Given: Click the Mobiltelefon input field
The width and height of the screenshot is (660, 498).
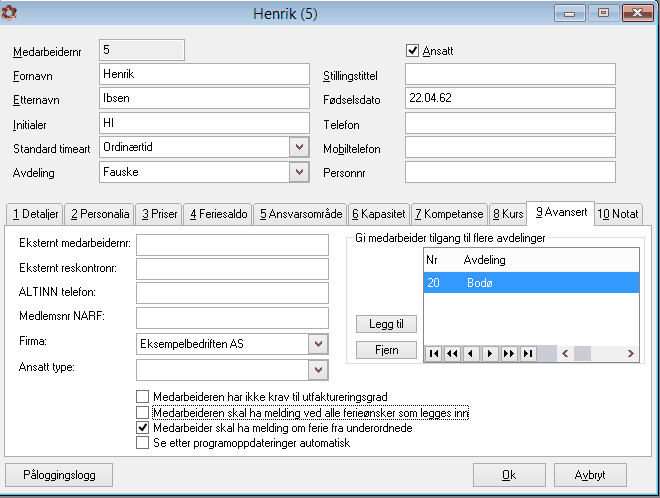Looking at the screenshot, I should 510,147.
